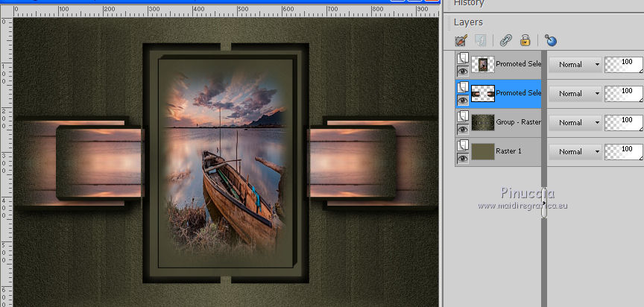Click the olive thumbnail of Raster 1
This screenshot has width=644, height=307.
(x=482, y=151)
